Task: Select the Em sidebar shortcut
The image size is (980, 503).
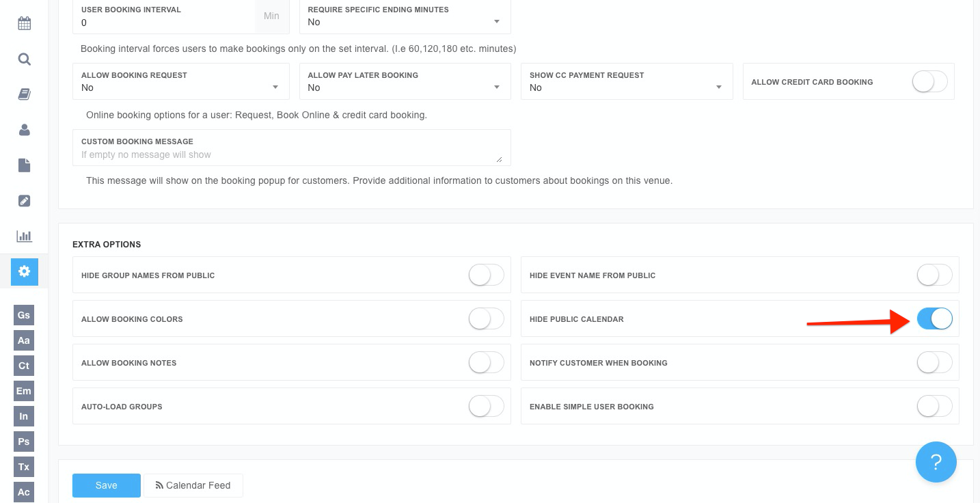Action: [x=24, y=391]
